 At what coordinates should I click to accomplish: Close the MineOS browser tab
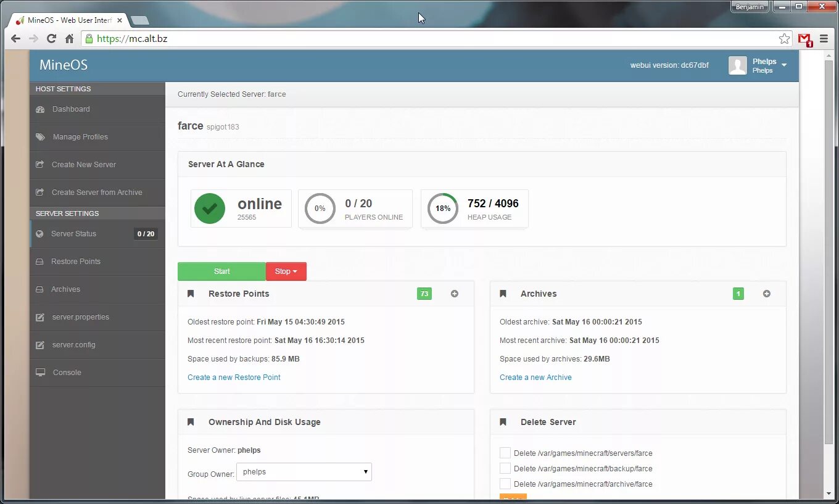pos(120,20)
